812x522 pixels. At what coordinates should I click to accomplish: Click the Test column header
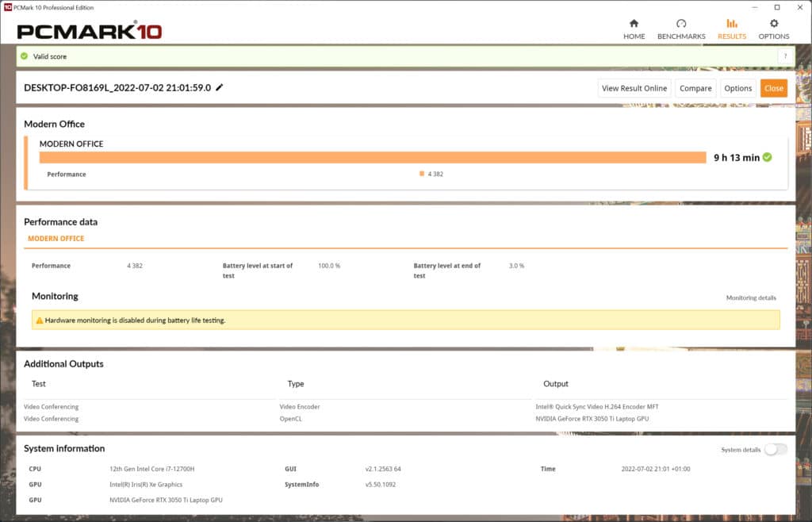pyautogui.click(x=39, y=384)
